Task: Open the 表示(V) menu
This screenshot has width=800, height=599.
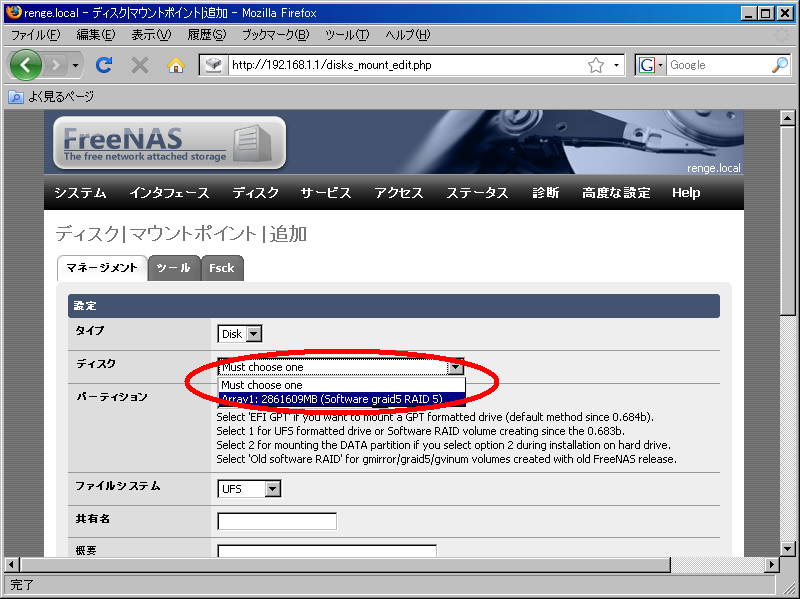Action: [152, 35]
